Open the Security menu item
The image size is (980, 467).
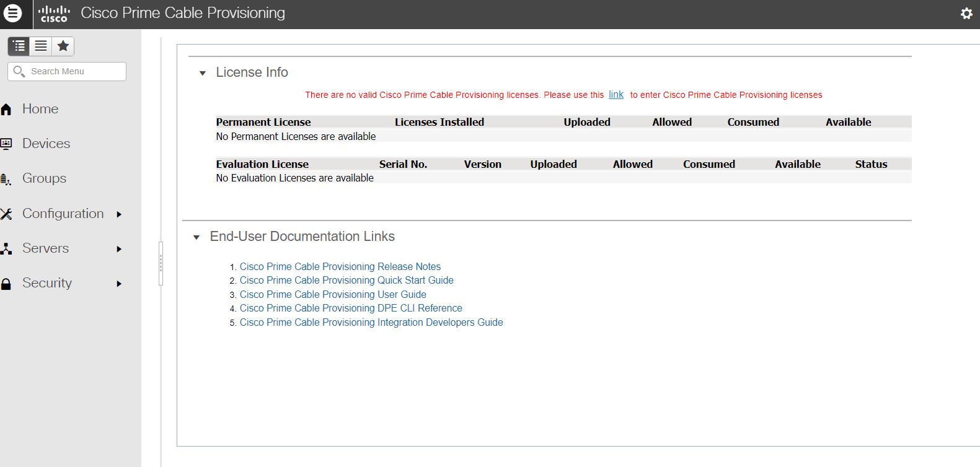47,282
